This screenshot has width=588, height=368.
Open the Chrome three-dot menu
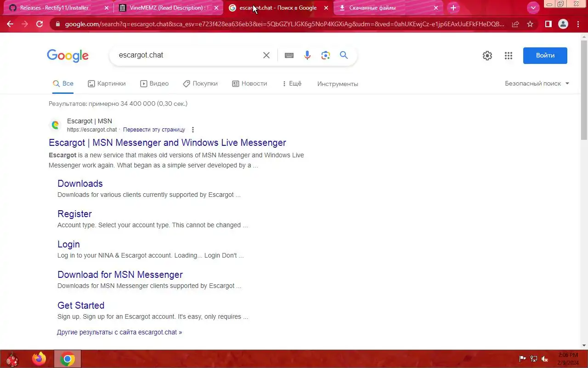[578, 24]
